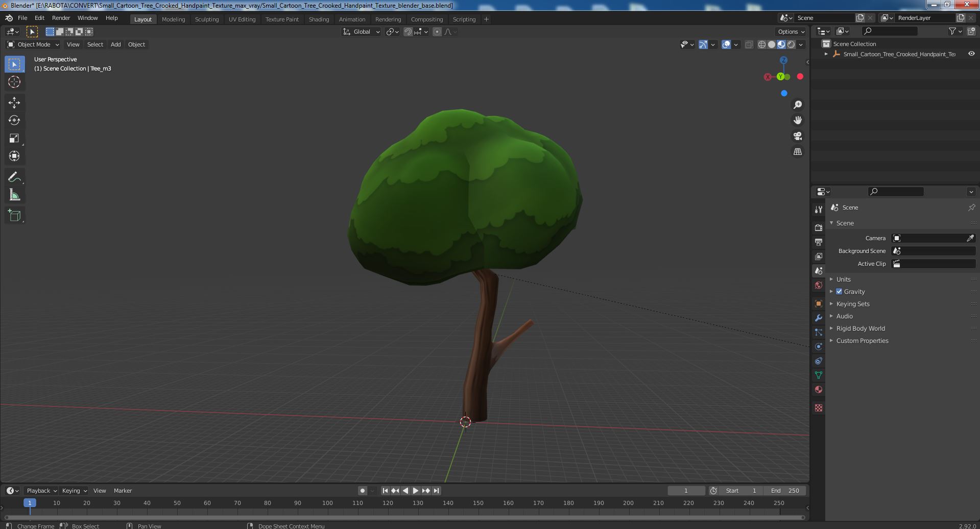The height and width of the screenshot is (529, 980).
Task: Pin the Scene properties panel
Action: click(971, 208)
